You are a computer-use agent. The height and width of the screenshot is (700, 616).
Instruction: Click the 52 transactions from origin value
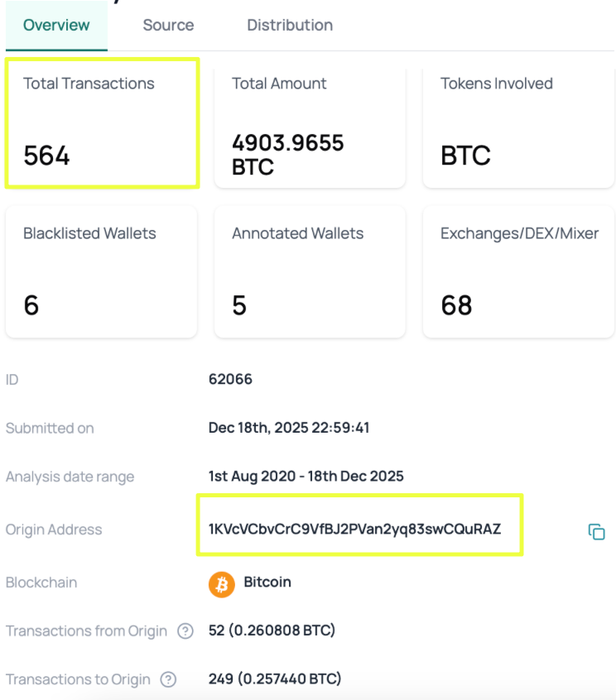tap(272, 631)
